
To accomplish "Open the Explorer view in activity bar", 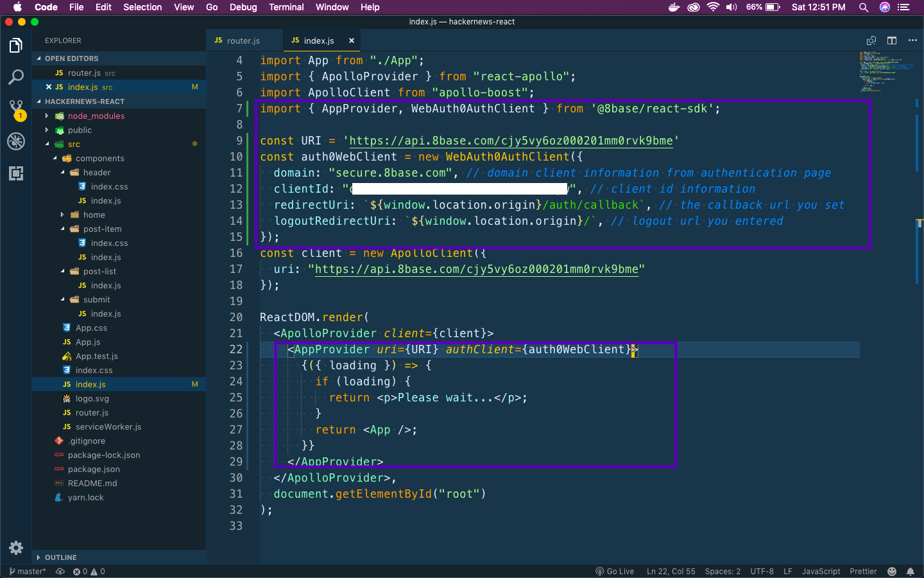I will point(16,46).
